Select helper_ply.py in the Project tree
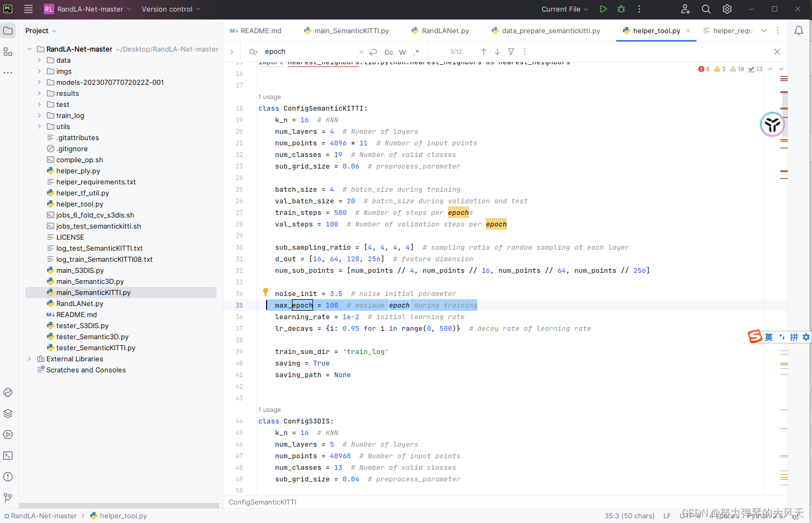This screenshot has width=812, height=523. pos(79,171)
